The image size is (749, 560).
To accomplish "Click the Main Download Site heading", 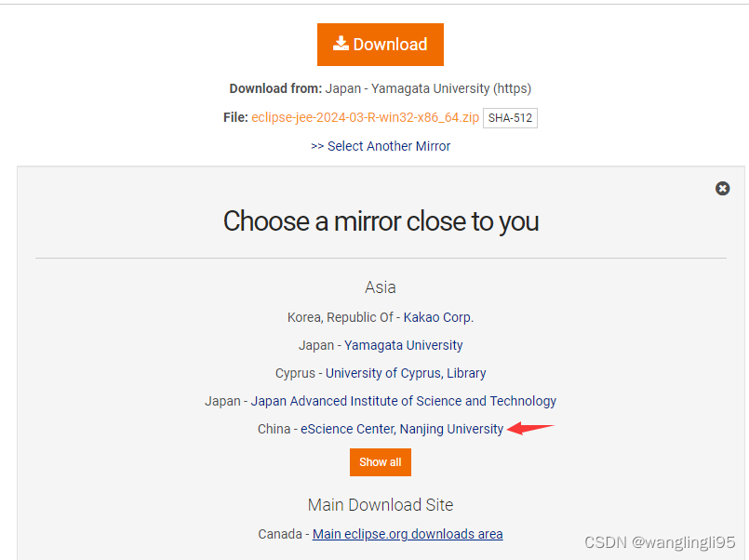I will 381,504.
